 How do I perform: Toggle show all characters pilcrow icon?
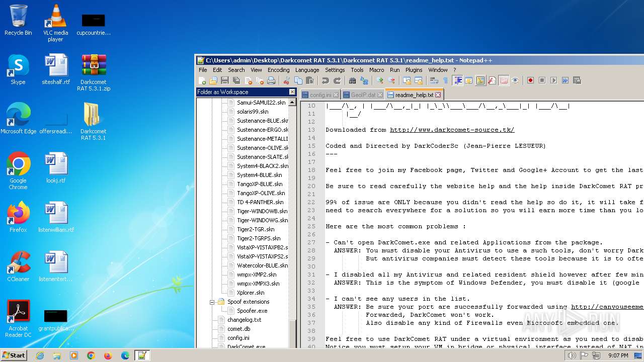(x=445, y=80)
